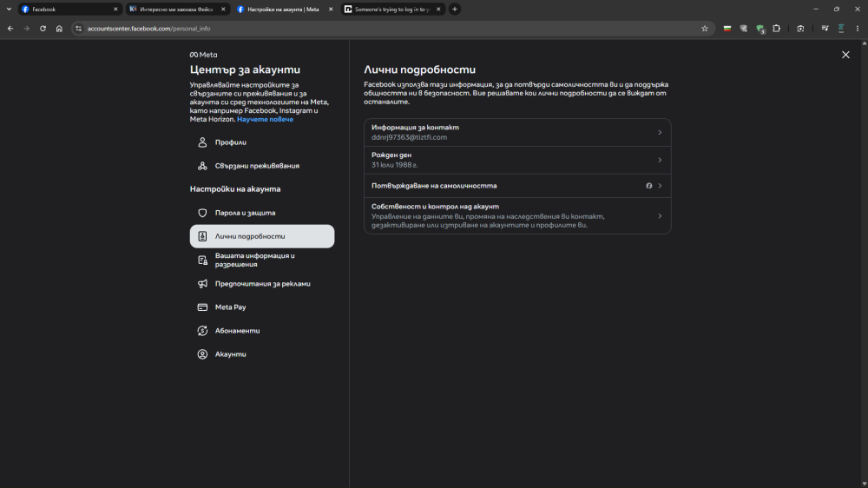Click the Център за акаунти heading
Image resolution: width=868 pixels, height=488 pixels.
pos(246,69)
